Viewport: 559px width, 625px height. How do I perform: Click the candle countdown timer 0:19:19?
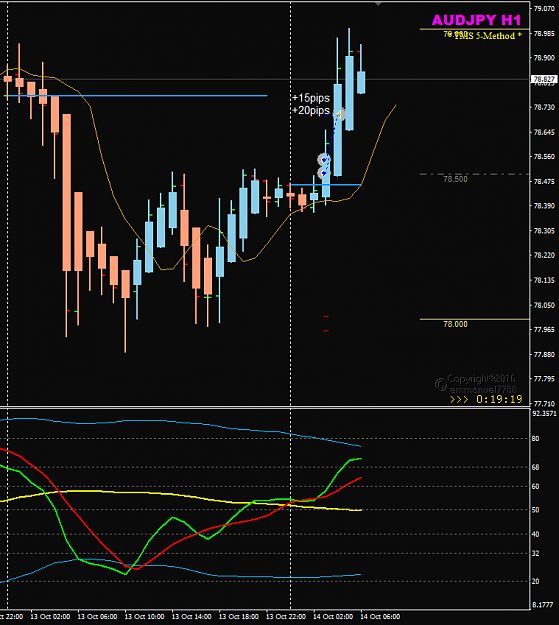499,399
